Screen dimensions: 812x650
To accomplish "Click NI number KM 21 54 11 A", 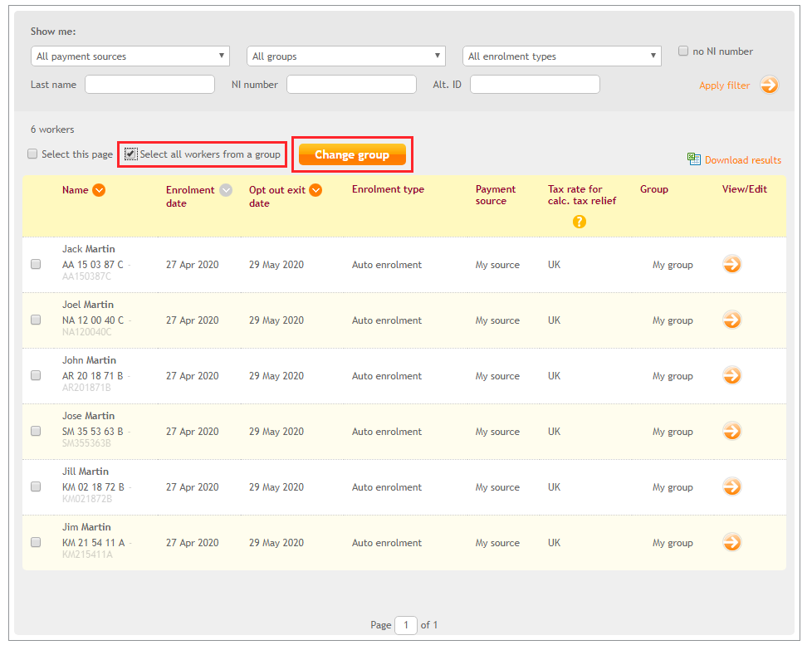I will click(x=94, y=543).
